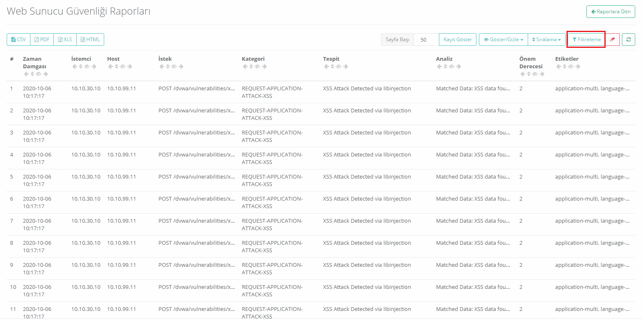Click the Sayfa Başı label
The height and width of the screenshot is (323, 644).
tap(397, 40)
